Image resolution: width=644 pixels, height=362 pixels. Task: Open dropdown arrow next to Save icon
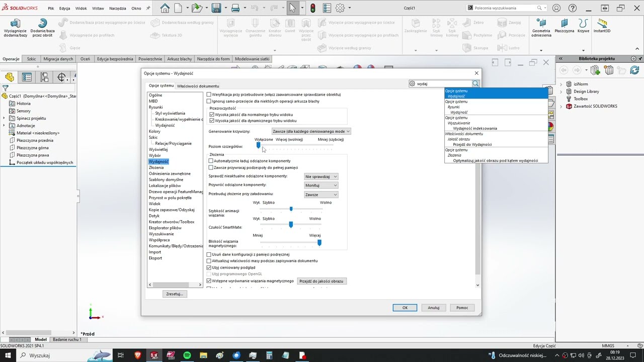225,8
